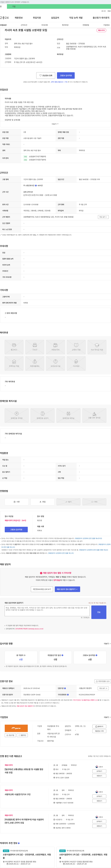Click 요약보기 for 사랑의교회 시설(전기)기사 posting
Viewport: 111px width, 868px height.
[99, 796]
